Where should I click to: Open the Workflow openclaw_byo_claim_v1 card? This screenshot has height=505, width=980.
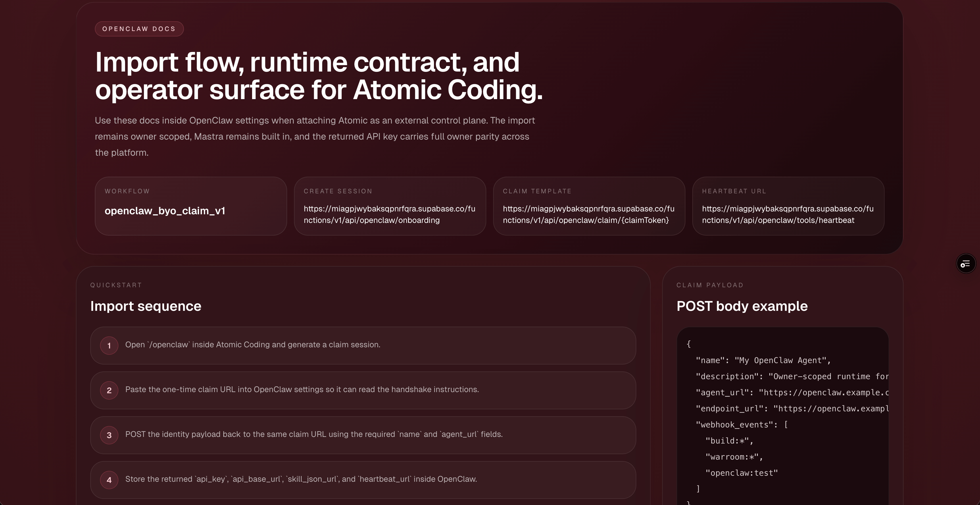(x=191, y=206)
